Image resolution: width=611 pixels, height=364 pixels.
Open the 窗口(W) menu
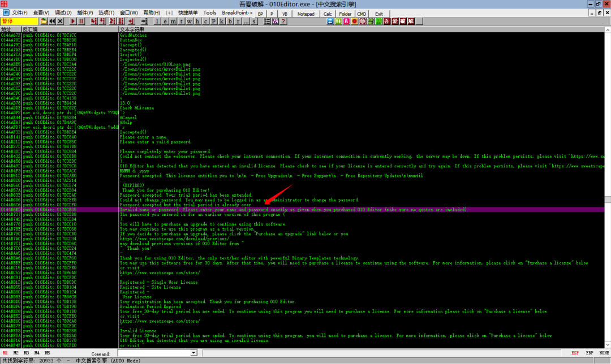coord(129,13)
